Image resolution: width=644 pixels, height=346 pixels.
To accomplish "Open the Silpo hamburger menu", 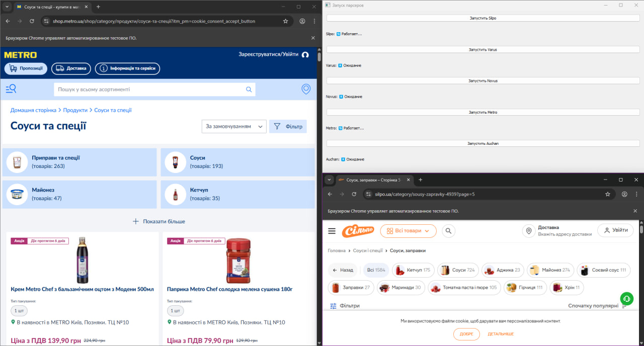I will point(332,231).
